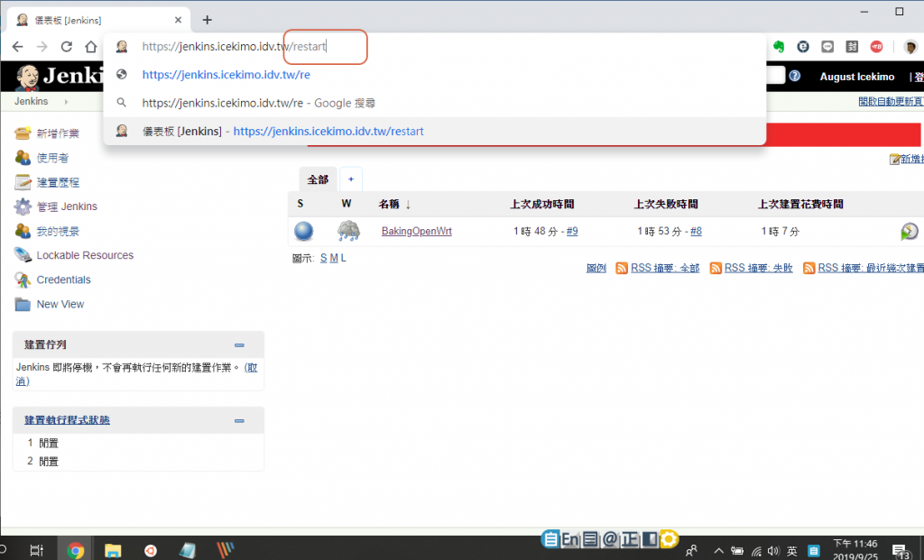This screenshot has width=924, height=560.
Task: Open the Windows notification center
Action: pos(901,551)
